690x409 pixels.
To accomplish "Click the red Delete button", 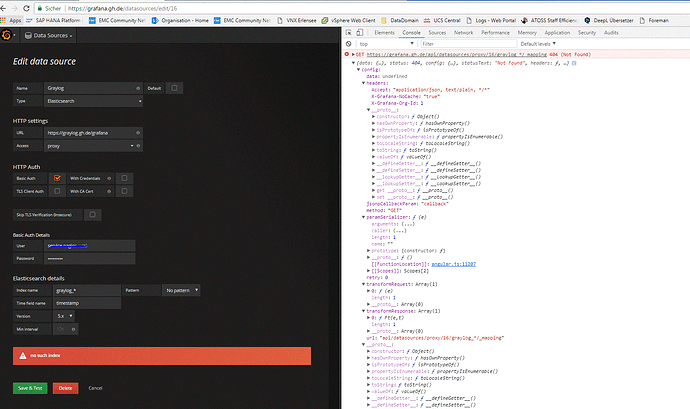I will pyautogui.click(x=66, y=388).
